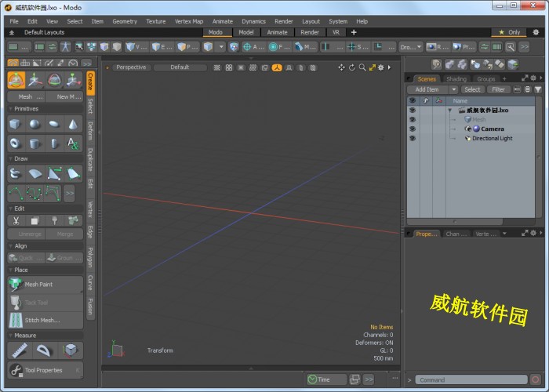The height and width of the screenshot is (392, 549).
Task: Click the Action Center toolbar button
Action: (x=254, y=46)
